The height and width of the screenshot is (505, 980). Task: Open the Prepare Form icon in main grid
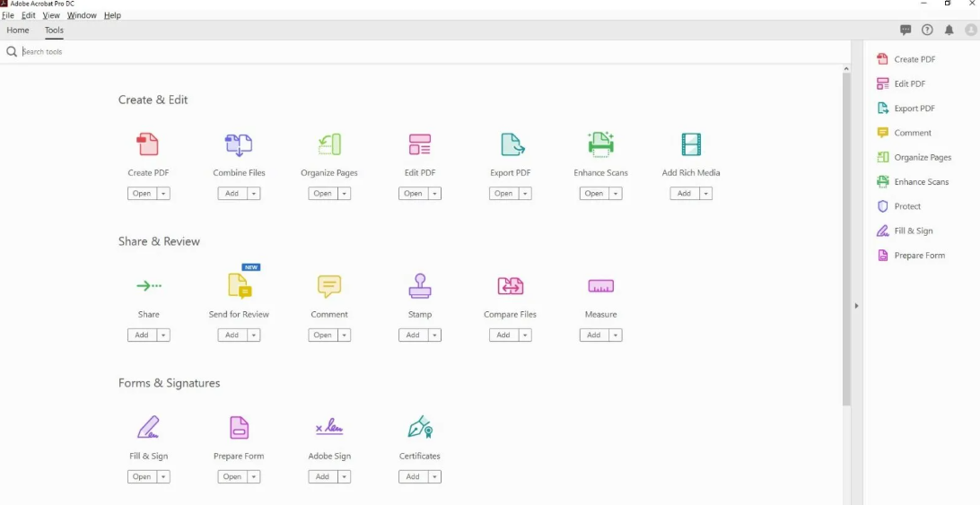(239, 428)
